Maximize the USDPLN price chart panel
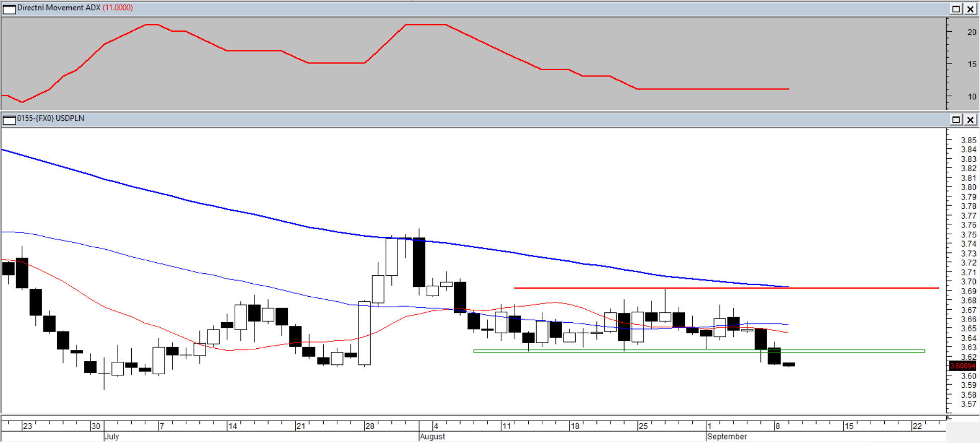Image resolution: width=980 pixels, height=443 pixels. [956, 120]
